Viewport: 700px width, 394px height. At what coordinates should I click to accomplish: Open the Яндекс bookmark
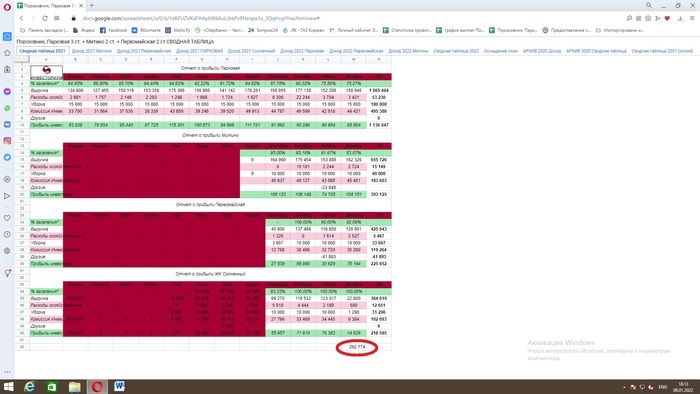[x=84, y=30]
